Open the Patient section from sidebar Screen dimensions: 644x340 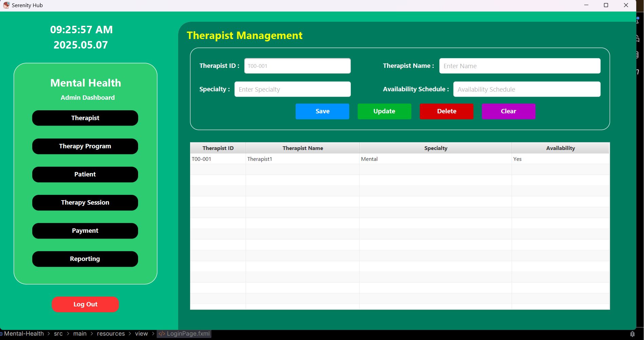pos(85,174)
